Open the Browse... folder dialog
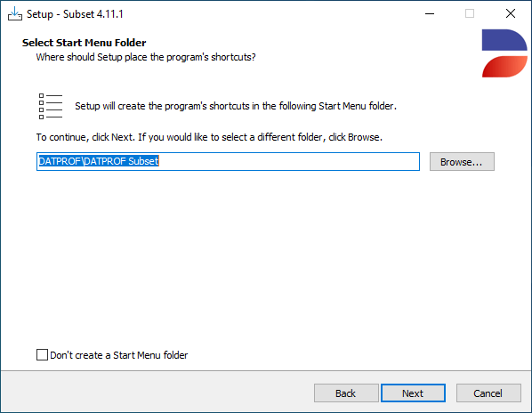The image size is (532, 413). (462, 161)
